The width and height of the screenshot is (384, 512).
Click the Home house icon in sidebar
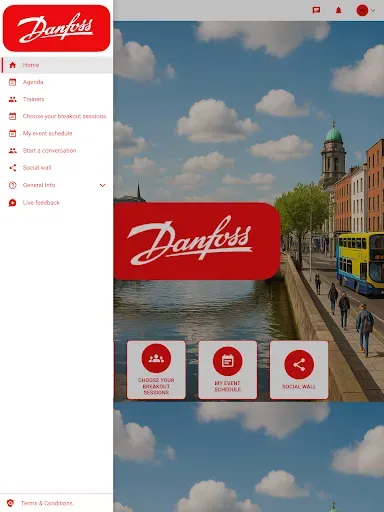click(x=13, y=65)
